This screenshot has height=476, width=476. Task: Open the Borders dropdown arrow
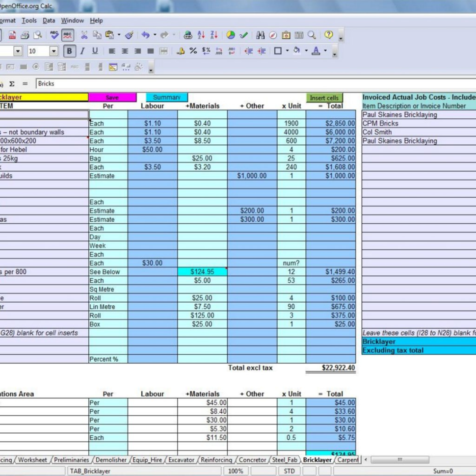pos(287,51)
